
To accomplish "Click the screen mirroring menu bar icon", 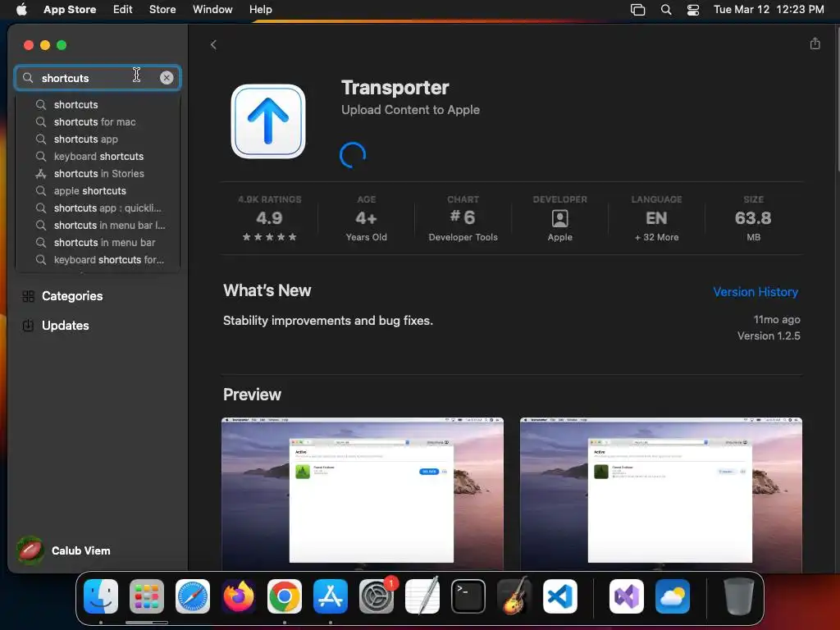I will pos(637,9).
